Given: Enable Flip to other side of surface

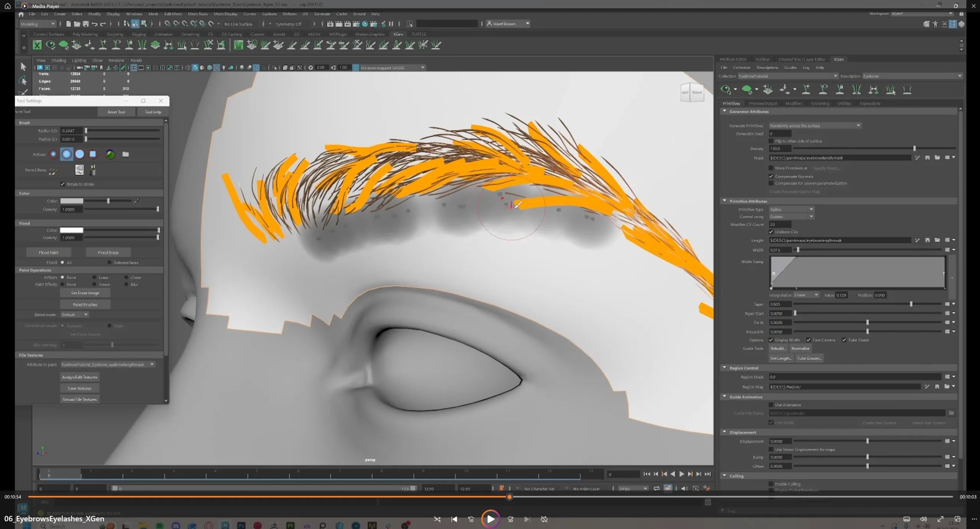Looking at the screenshot, I should [771, 141].
